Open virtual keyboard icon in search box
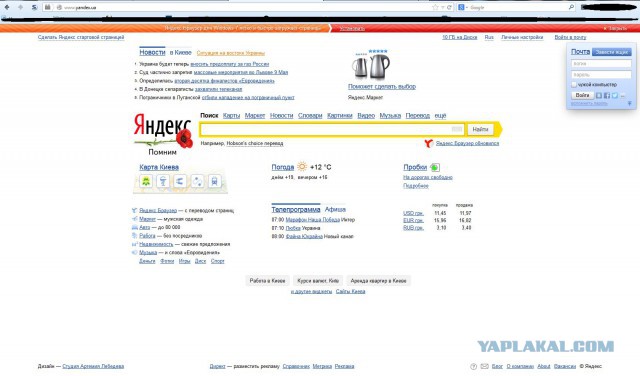This screenshot has width=640, height=376. (x=457, y=129)
